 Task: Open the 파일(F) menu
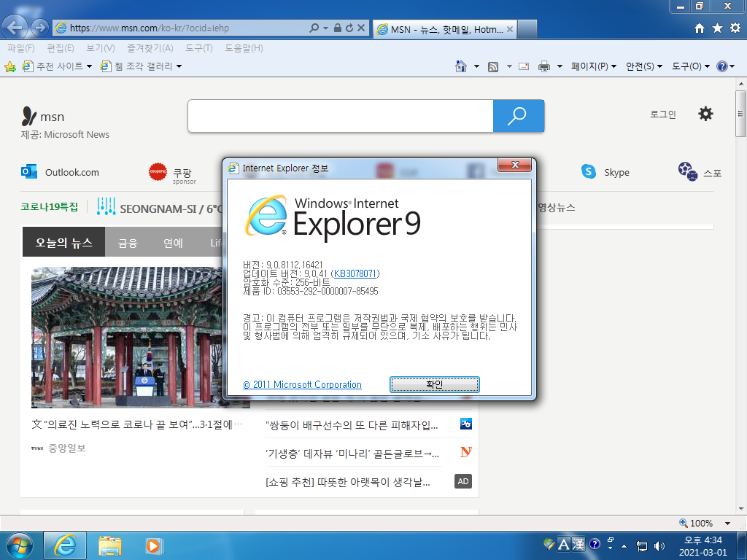click(21, 48)
